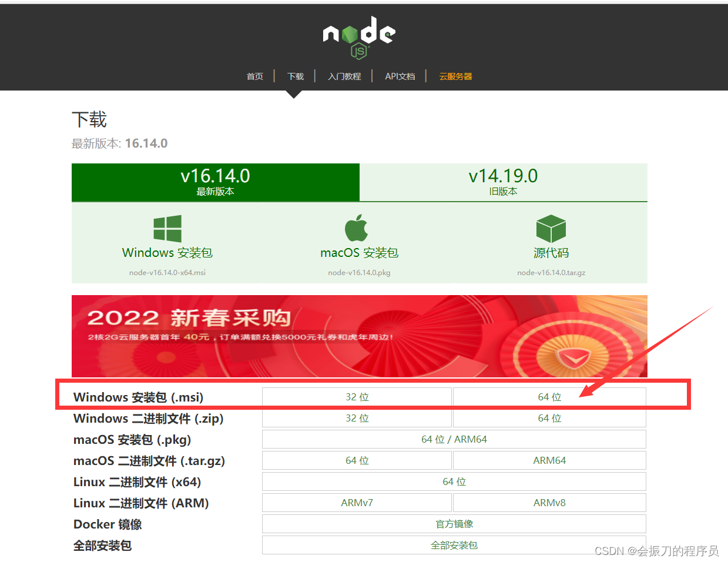
Task: Click the 最新版本: 16.14.0 text
Action: point(120,143)
